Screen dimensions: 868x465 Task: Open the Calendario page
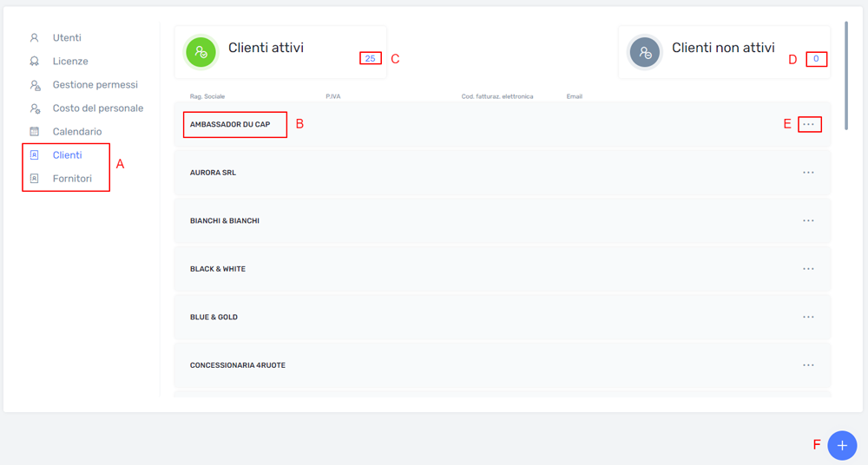pos(77,132)
